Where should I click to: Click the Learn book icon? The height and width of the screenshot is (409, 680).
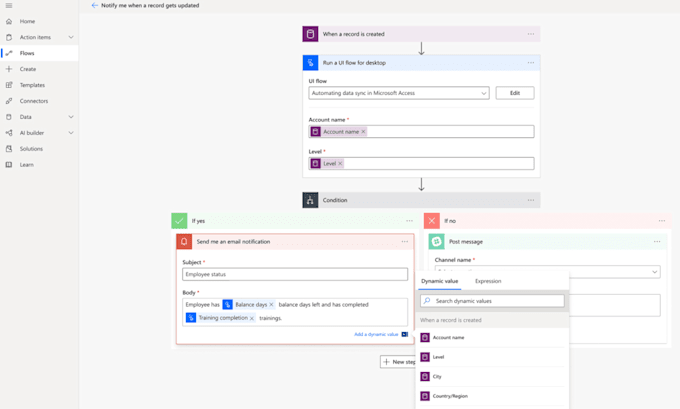pos(9,165)
